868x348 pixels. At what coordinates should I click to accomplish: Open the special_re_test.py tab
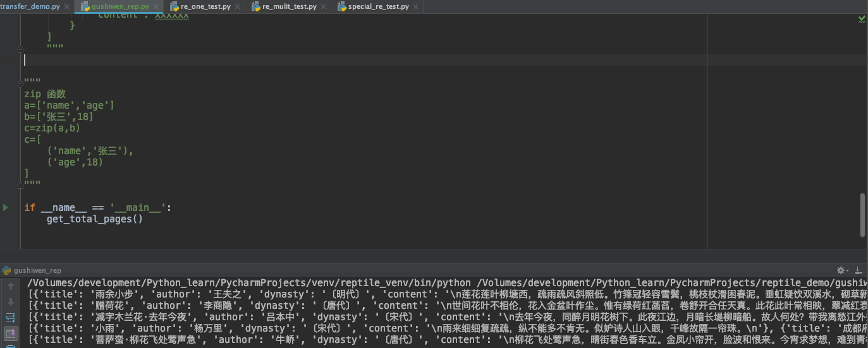[379, 6]
